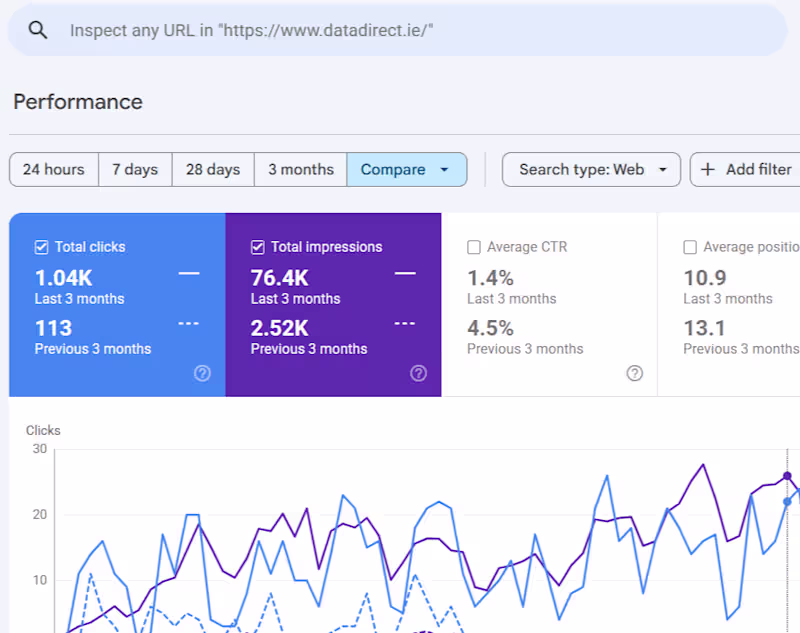
Task: Click the 1.04K total clicks value
Action: click(64, 278)
